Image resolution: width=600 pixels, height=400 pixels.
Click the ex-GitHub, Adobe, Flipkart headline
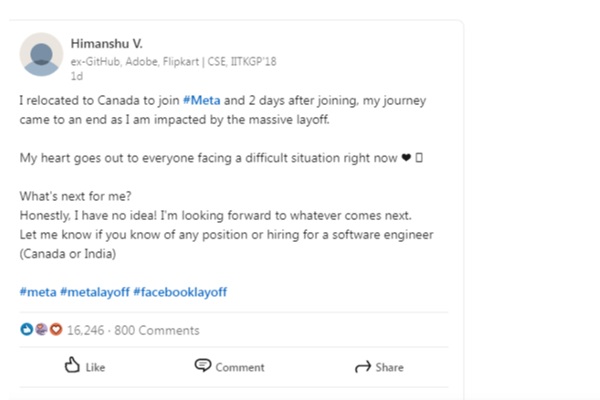tap(172, 61)
